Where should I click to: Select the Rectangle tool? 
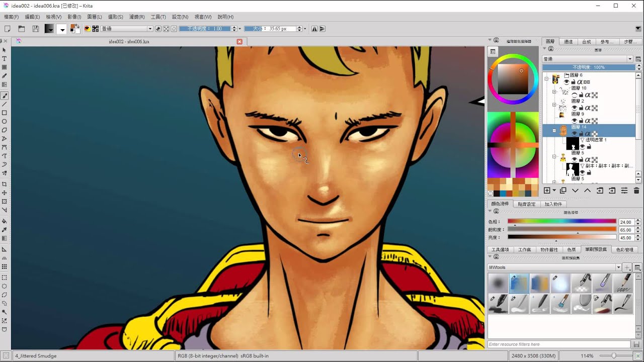tap(5, 113)
